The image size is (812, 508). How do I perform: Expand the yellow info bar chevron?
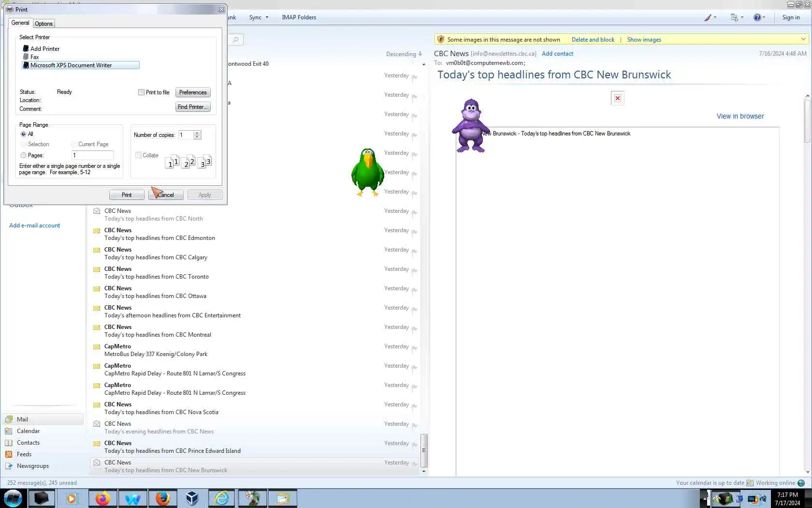(x=803, y=39)
